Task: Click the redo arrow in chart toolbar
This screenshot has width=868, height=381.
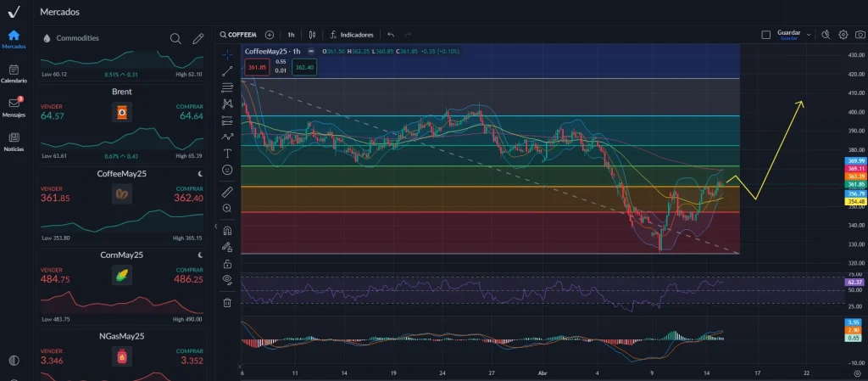Action: [x=408, y=34]
